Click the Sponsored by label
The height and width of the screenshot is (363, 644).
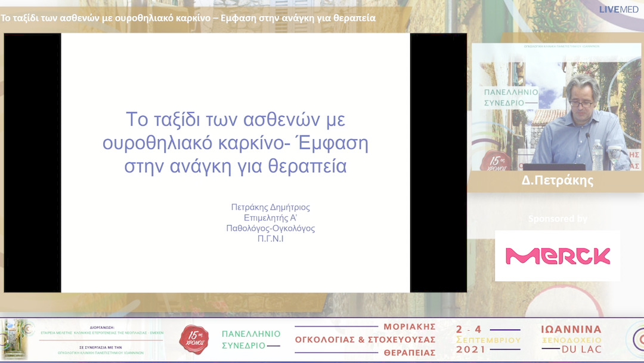[x=557, y=219]
